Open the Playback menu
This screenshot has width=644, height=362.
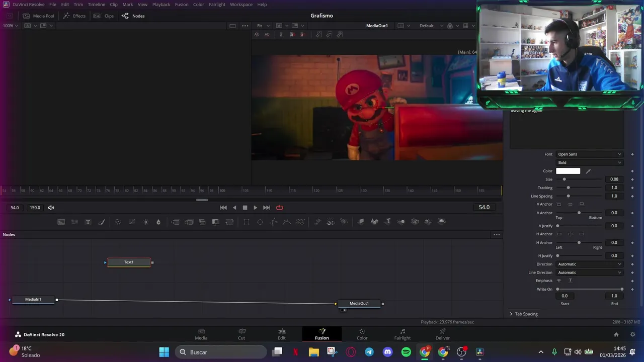[x=161, y=5]
